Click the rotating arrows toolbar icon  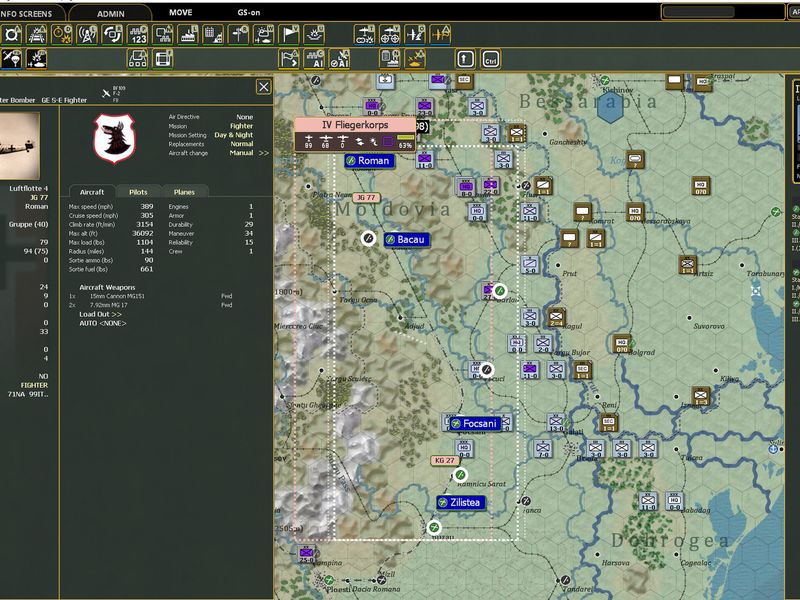(112, 35)
